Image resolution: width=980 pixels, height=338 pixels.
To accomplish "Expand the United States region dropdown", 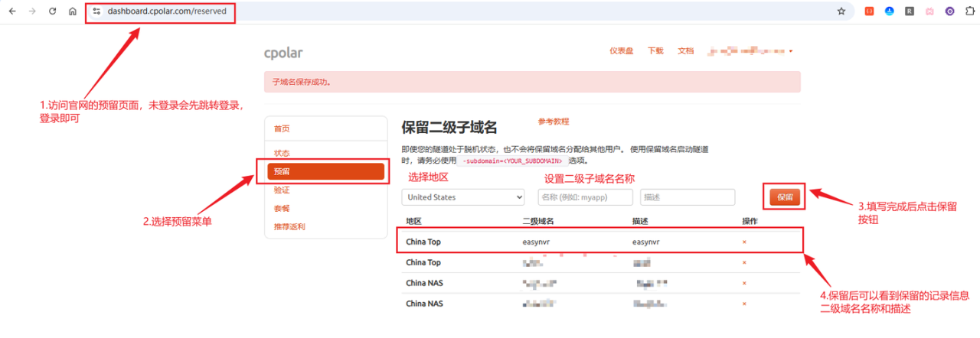I will pyautogui.click(x=462, y=197).
